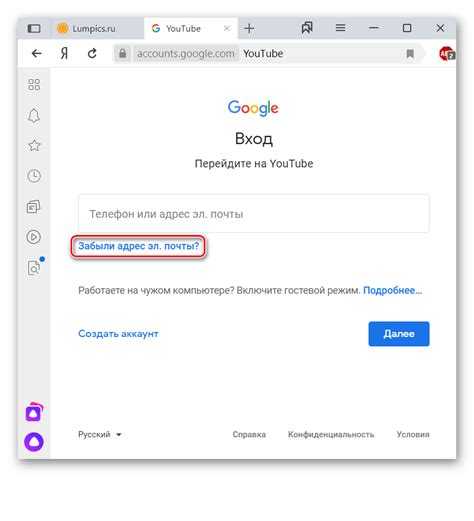Open a new tab with plus
The width and height of the screenshot is (474, 521).
249,28
